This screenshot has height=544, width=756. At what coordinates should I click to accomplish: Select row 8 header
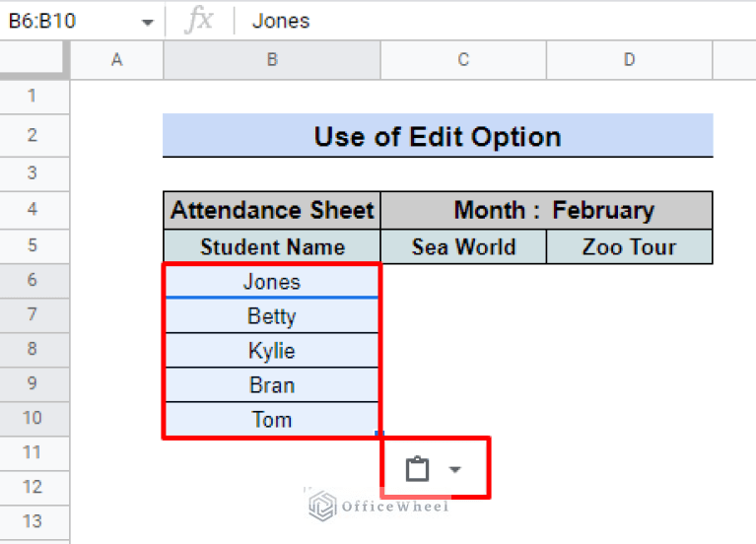point(34,350)
